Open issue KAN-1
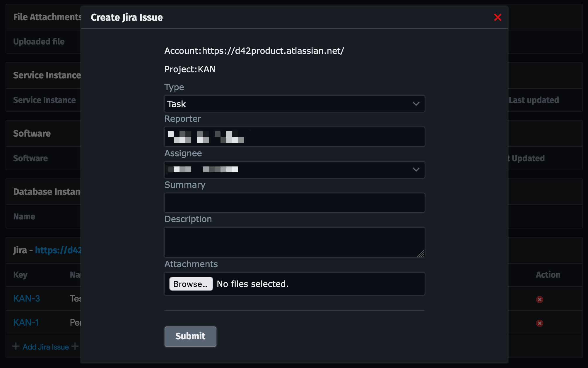This screenshot has height=368, width=588. [25, 322]
